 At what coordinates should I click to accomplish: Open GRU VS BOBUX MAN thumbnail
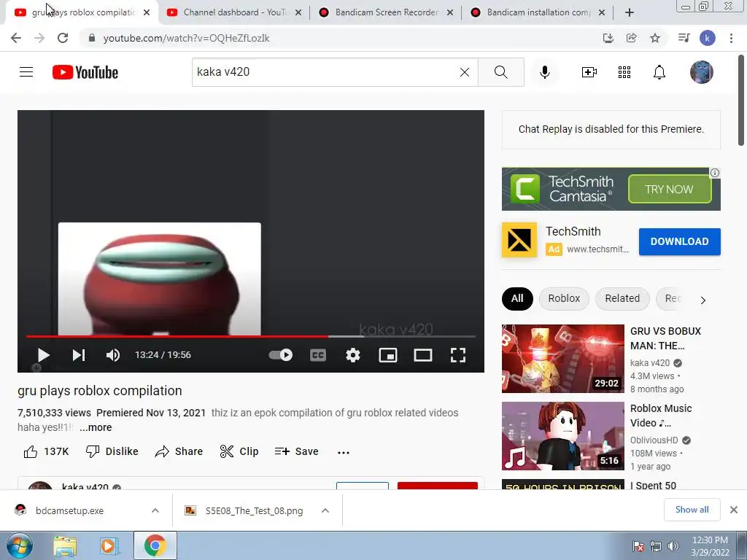[562, 359]
